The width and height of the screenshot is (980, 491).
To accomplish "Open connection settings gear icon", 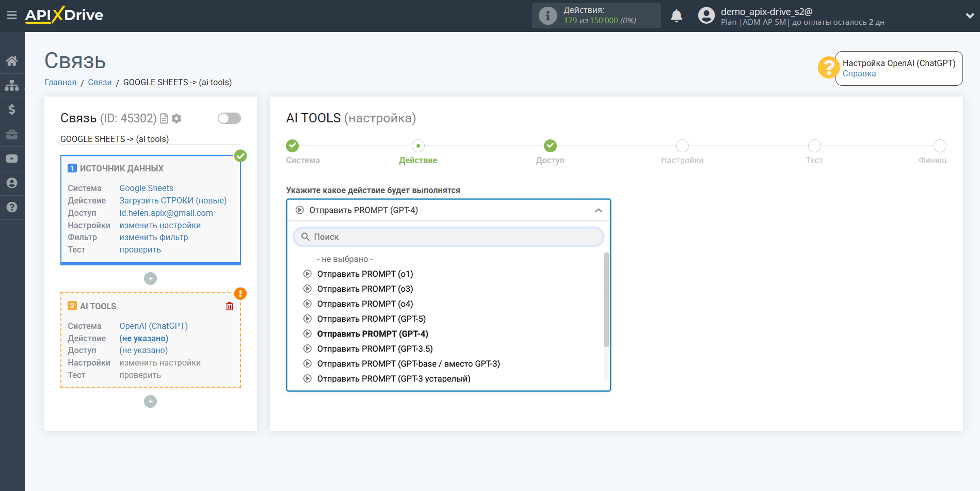I will [x=176, y=119].
